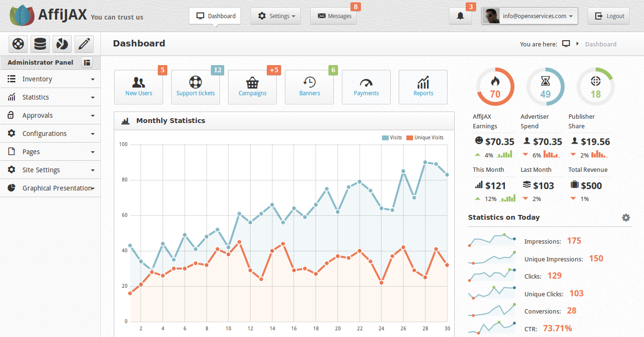Image resolution: width=644 pixels, height=337 pixels.
Task: Click the Visits data point at day 26
Action: click(404, 171)
